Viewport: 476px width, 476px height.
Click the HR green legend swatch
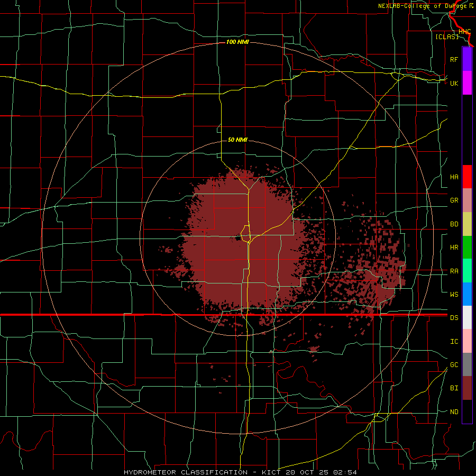pos(467,248)
